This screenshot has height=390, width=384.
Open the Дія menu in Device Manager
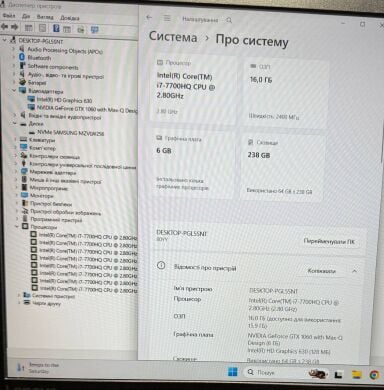click(x=26, y=16)
